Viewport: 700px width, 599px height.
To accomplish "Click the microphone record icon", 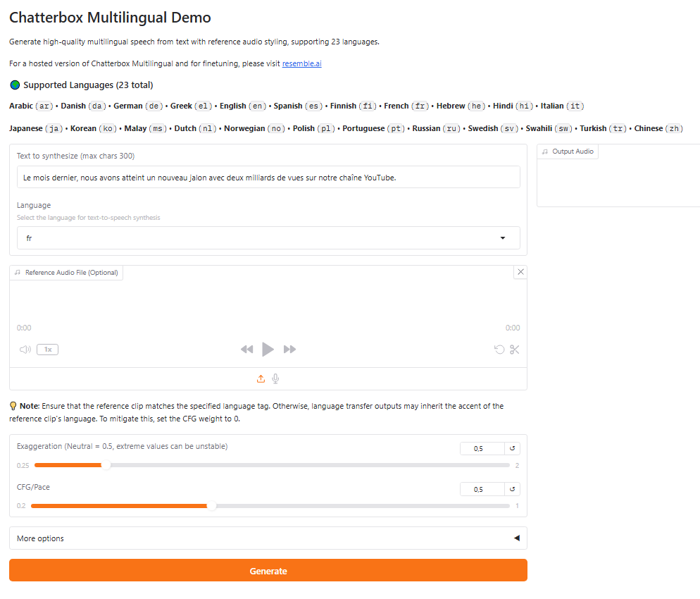I will tap(275, 379).
